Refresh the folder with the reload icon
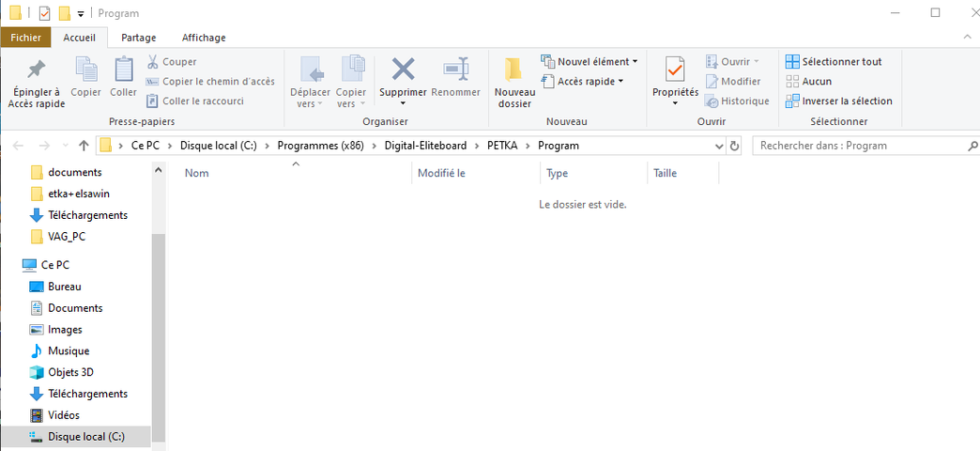 [x=734, y=146]
